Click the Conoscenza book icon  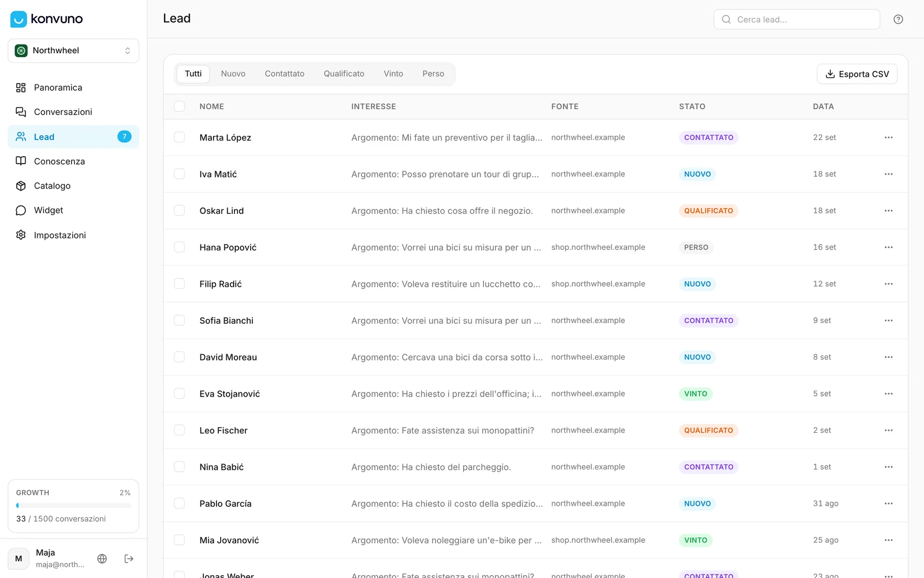(21, 161)
